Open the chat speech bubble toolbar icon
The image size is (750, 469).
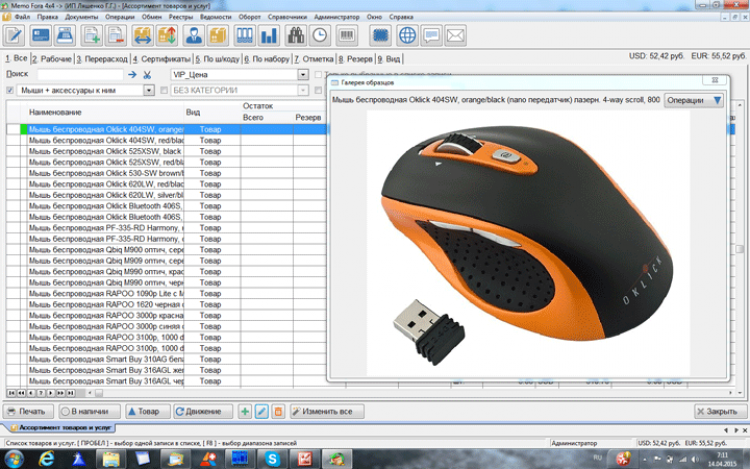431,36
